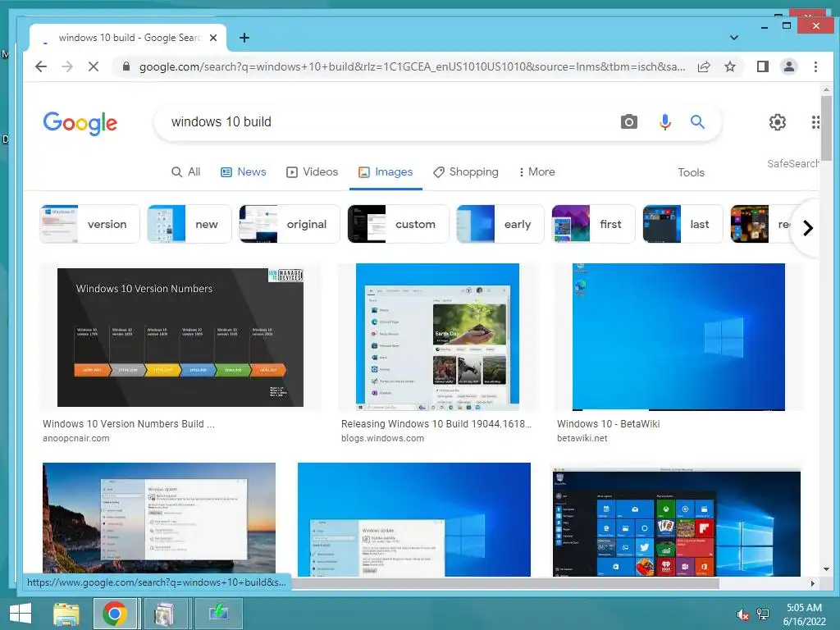Expand the tab search chevron
The image size is (840, 630).
click(x=734, y=38)
